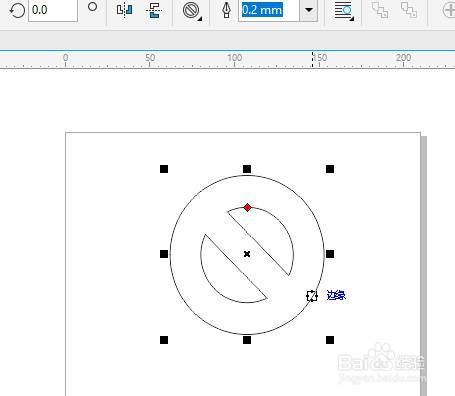Image resolution: width=455 pixels, height=396 pixels.
Task: Click the bottom-middle selection handle
Action: pyautogui.click(x=247, y=340)
